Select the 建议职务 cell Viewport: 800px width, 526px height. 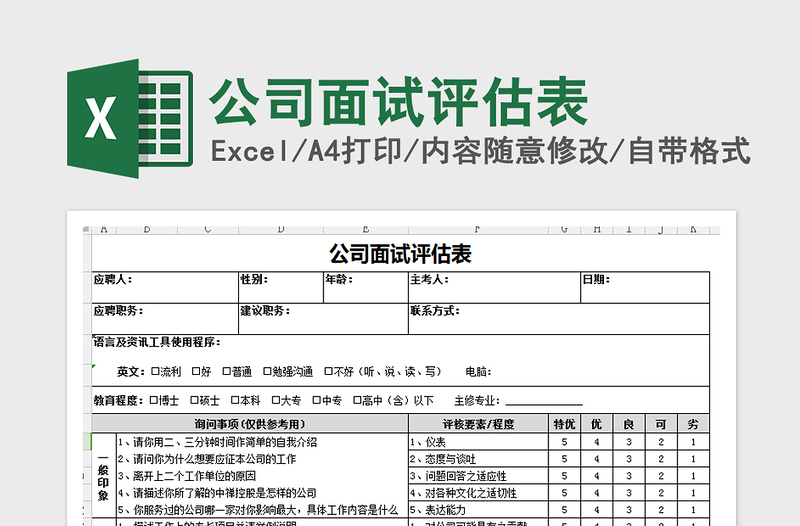point(323,319)
